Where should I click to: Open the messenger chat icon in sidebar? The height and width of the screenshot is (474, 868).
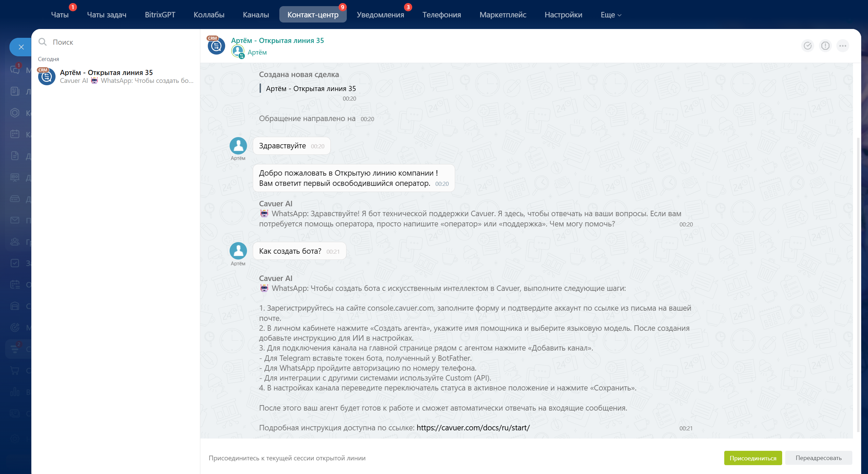[x=15, y=70]
